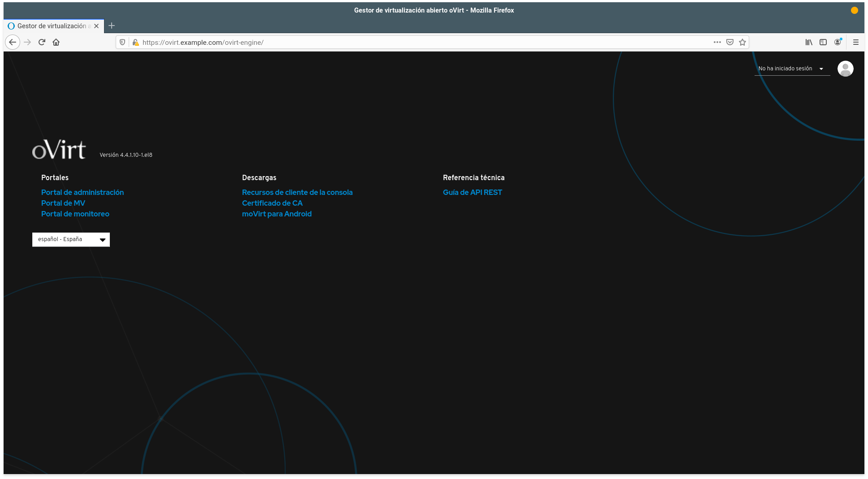Click 'Versión 4.4.1.10-1.el8' text
The height and width of the screenshot is (479, 868).
[126, 155]
